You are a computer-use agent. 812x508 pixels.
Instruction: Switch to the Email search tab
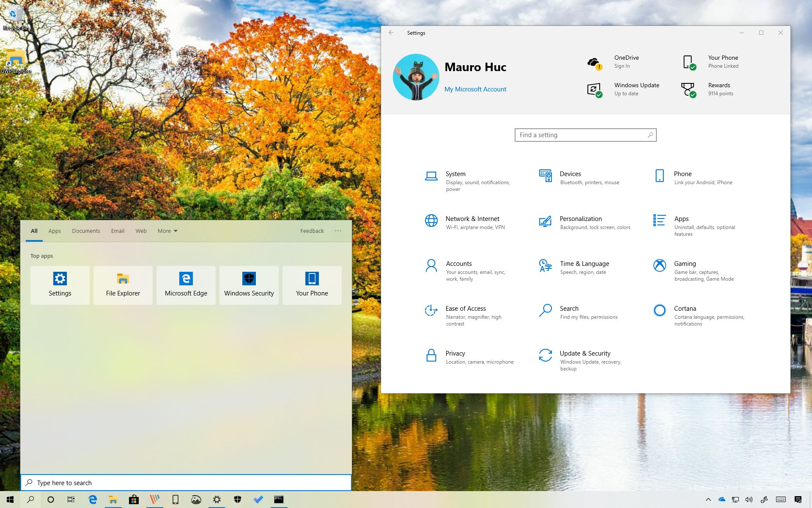point(118,231)
